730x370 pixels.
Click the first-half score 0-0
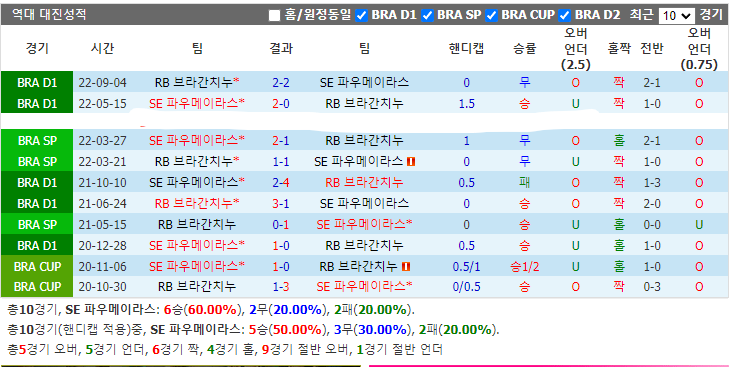pyautogui.click(x=652, y=225)
